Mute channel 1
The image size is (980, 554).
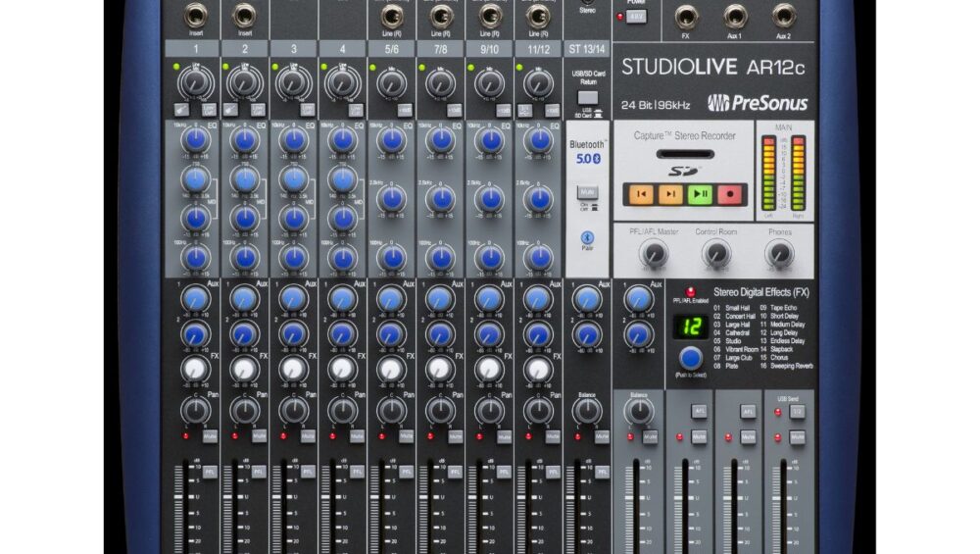pyautogui.click(x=210, y=435)
